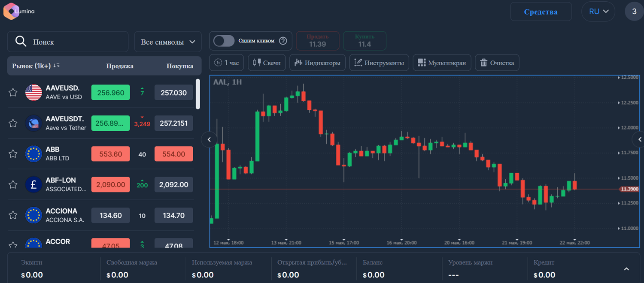Select the 1 час timeframe item
This screenshot has height=283, width=644.
click(x=227, y=63)
